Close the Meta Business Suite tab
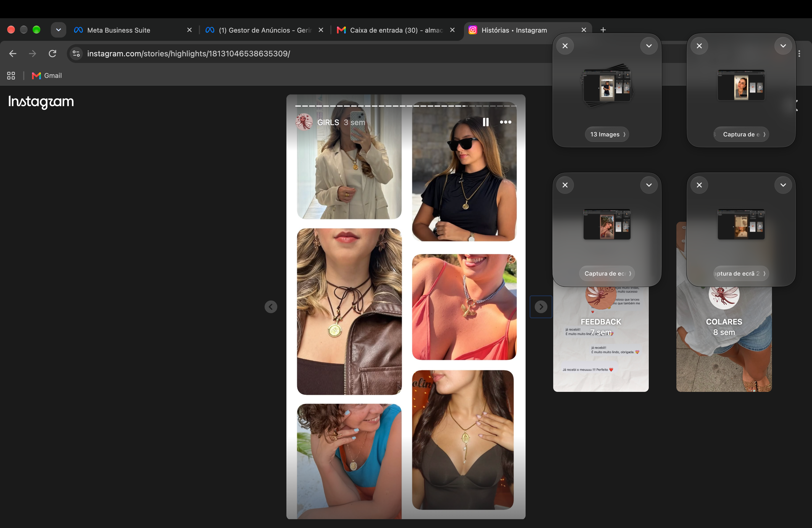The width and height of the screenshot is (812, 528). click(x=189, y=30)
